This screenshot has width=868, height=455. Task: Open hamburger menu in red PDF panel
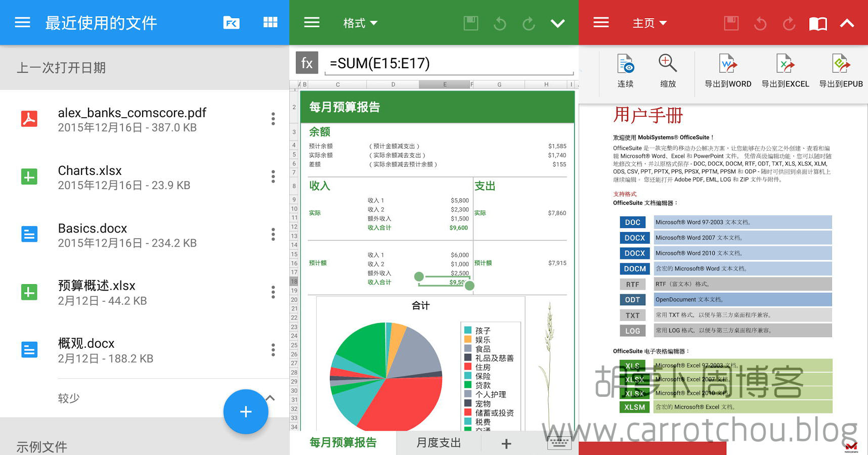tap(601, 23)
